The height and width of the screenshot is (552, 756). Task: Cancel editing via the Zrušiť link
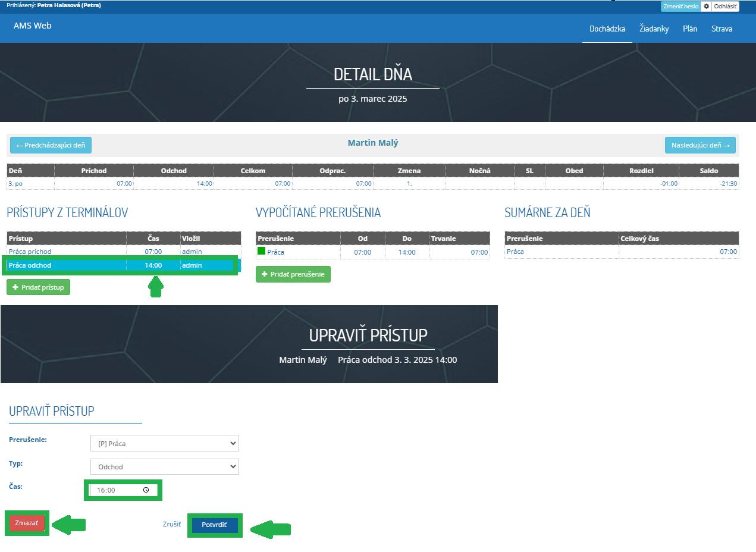click(171, 524)
